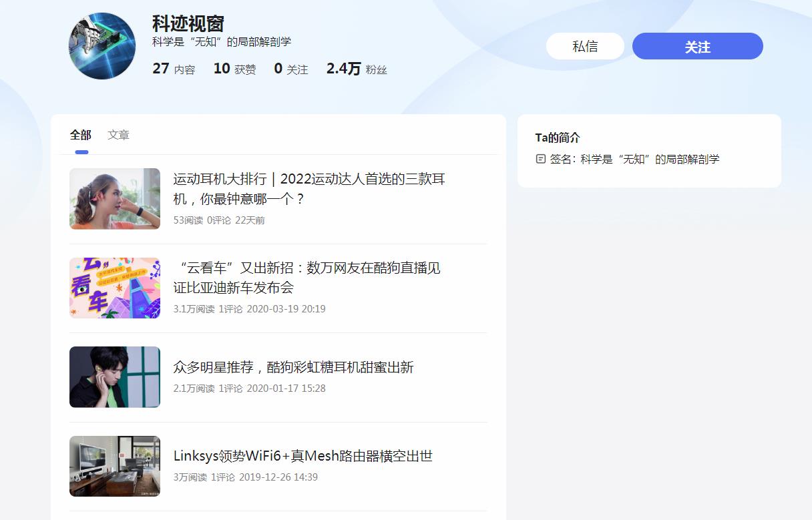This screenshot has width=812, height=520.
Task: Click the 22天前 timestamp
Action: coord(250,220)
